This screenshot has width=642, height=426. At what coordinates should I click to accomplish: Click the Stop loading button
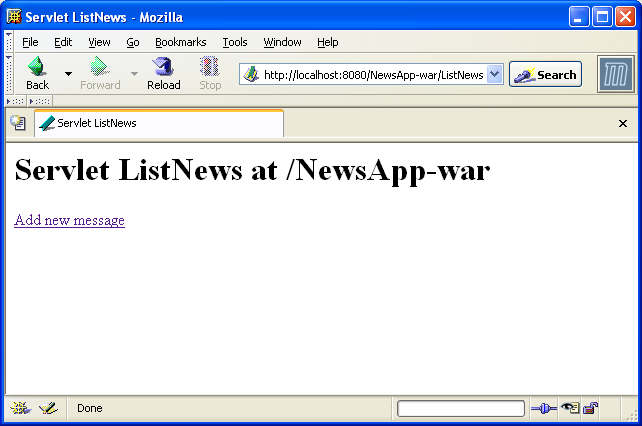210,74
